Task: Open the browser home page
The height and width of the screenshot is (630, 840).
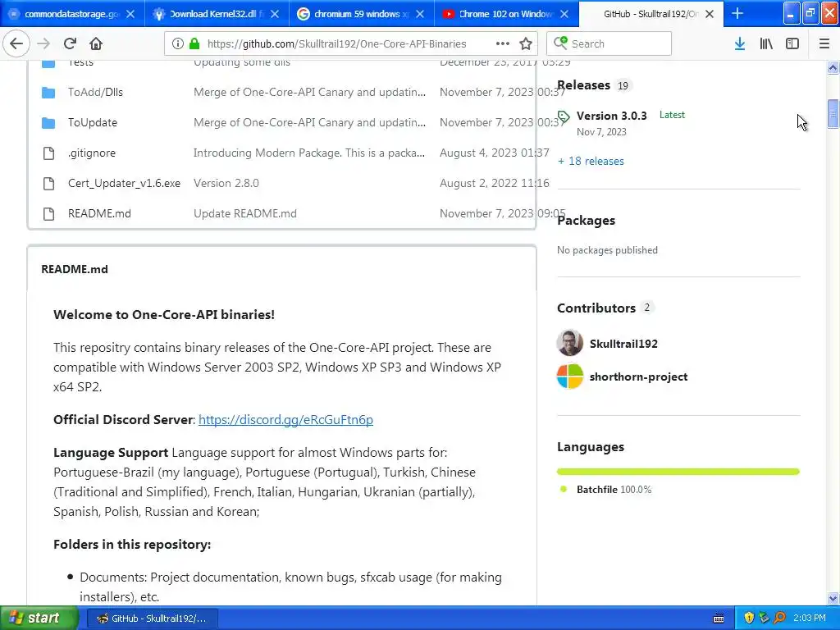Action: [96, 43]
